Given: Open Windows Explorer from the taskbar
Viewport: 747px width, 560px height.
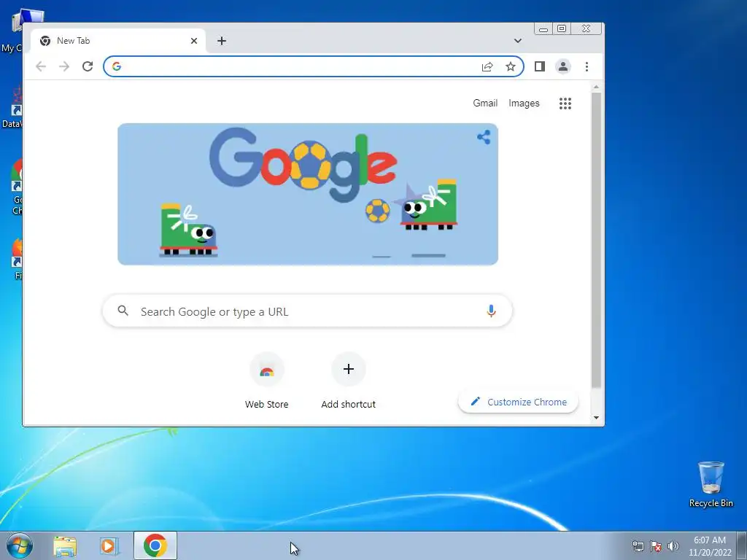Looking at the screenshot, I should coord(65,546).
